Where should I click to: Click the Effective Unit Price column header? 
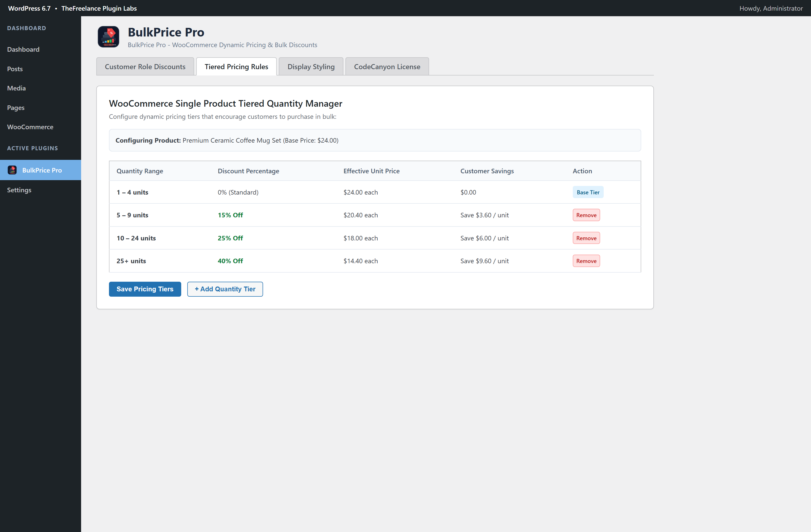pos(372,171)
